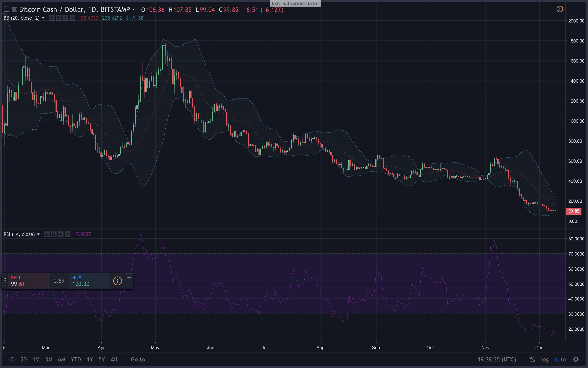Select the 6M time range
The image size is (588, 368).
pos(61,359)
